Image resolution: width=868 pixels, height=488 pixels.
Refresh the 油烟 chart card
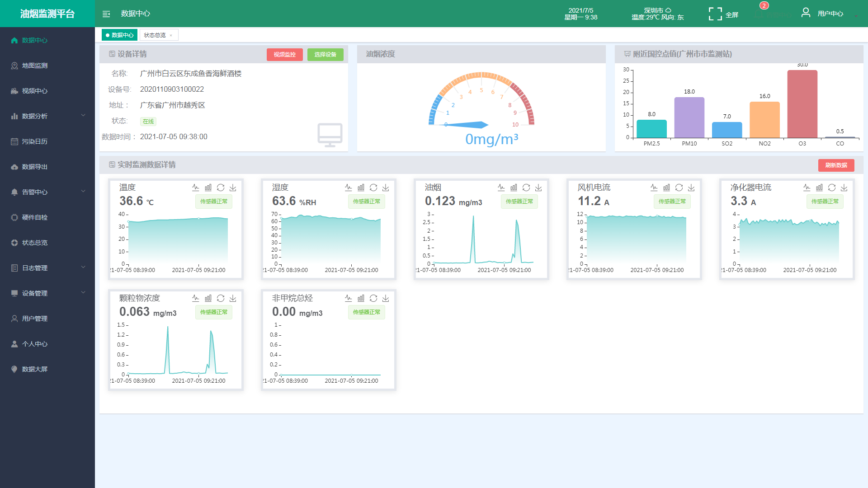526,187
